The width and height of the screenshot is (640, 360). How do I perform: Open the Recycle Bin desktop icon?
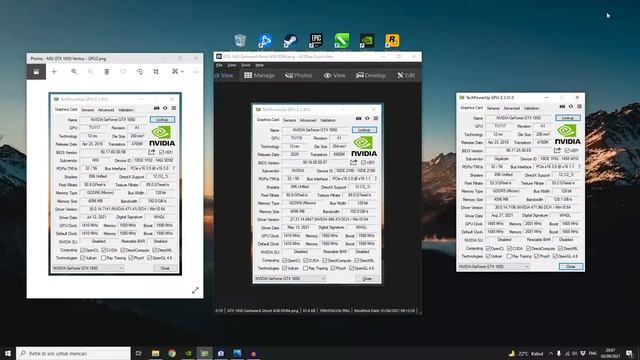[240, 40]
